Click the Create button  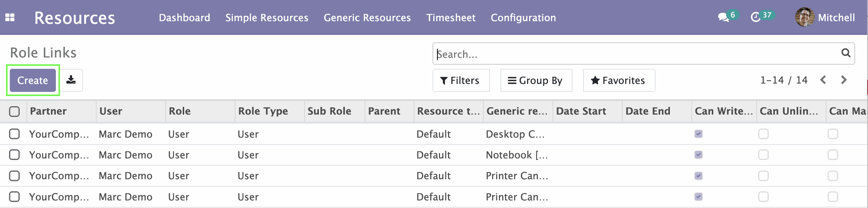coord(33,80)
